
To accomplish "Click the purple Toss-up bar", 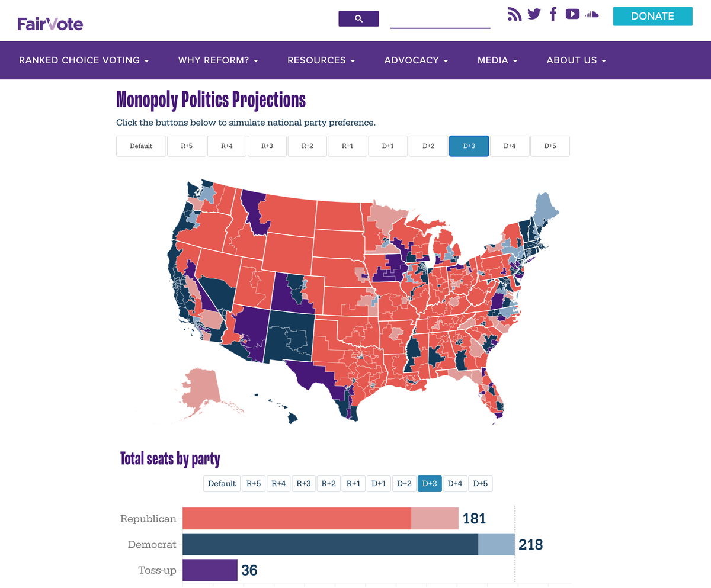I will click(x=210, y=570).
